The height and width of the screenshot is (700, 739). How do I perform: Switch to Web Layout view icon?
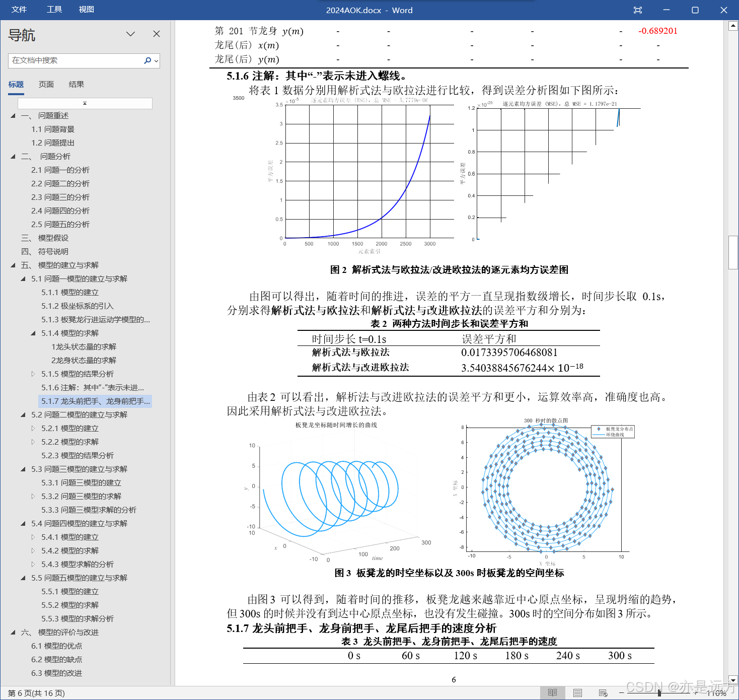603,693
